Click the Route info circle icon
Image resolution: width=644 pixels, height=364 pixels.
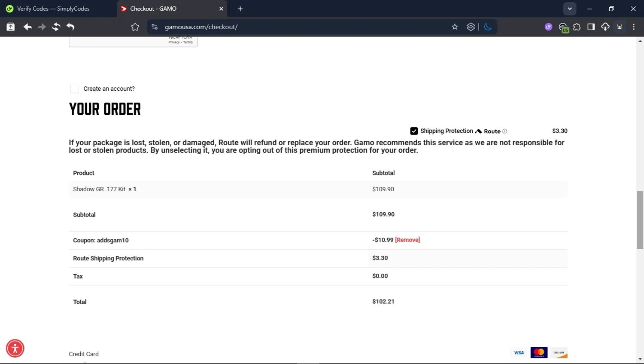505,132
